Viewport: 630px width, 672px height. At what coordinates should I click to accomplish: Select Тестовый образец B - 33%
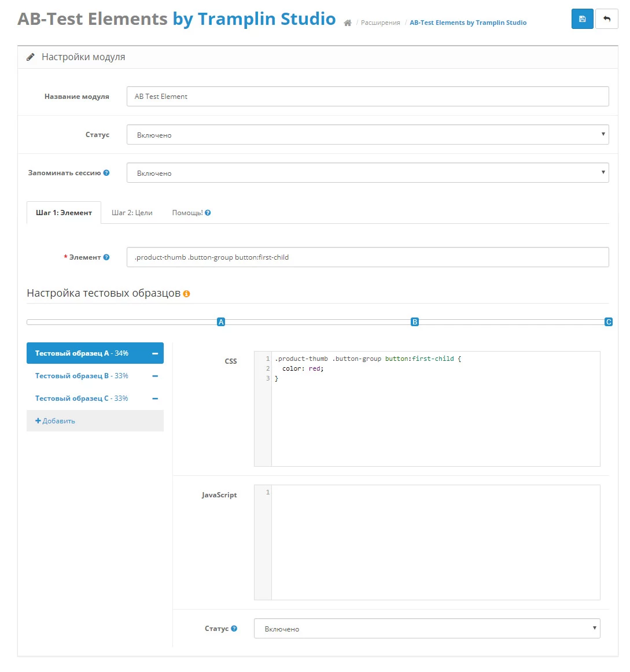pos(95,376)
